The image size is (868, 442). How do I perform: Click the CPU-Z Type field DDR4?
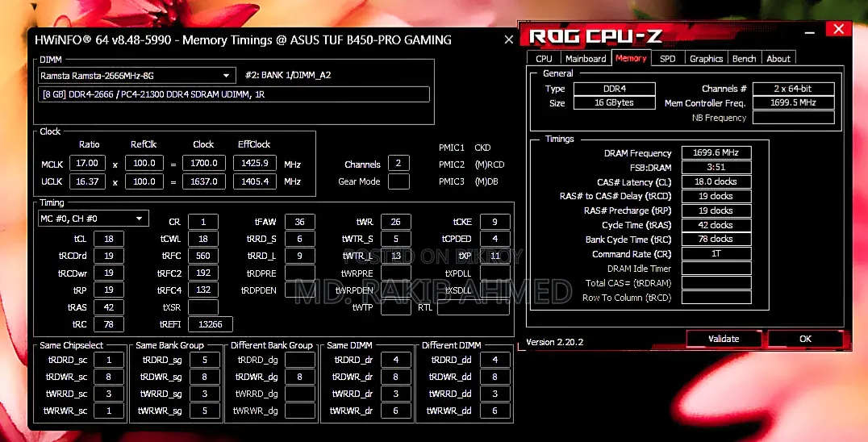pos(615,89)
